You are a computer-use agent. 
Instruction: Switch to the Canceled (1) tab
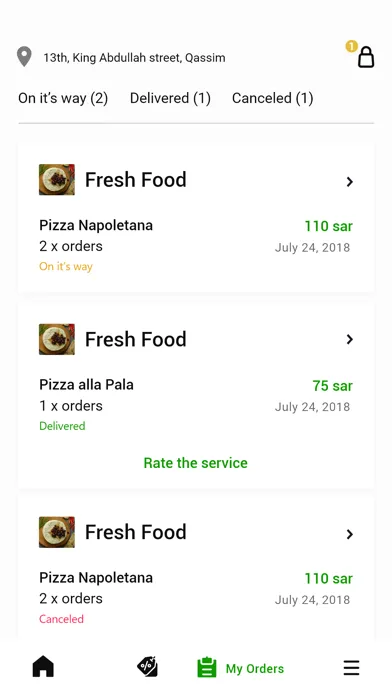pos(273,98)
